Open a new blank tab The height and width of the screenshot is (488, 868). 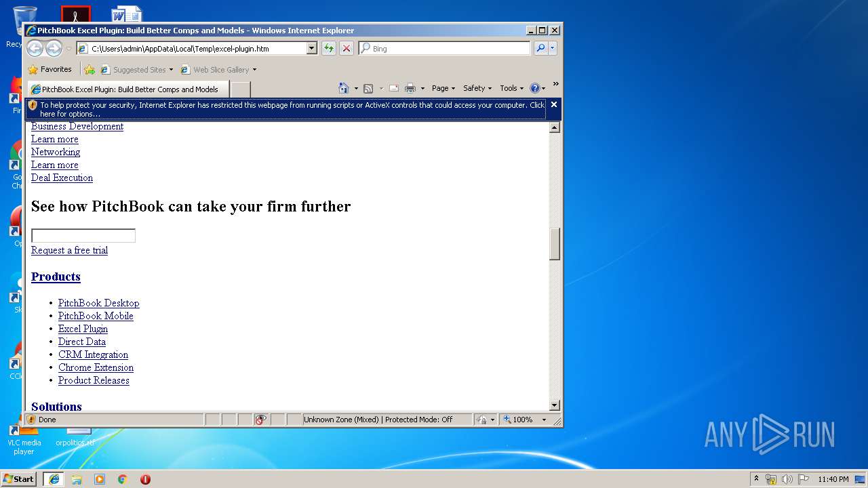coord(241,89)
